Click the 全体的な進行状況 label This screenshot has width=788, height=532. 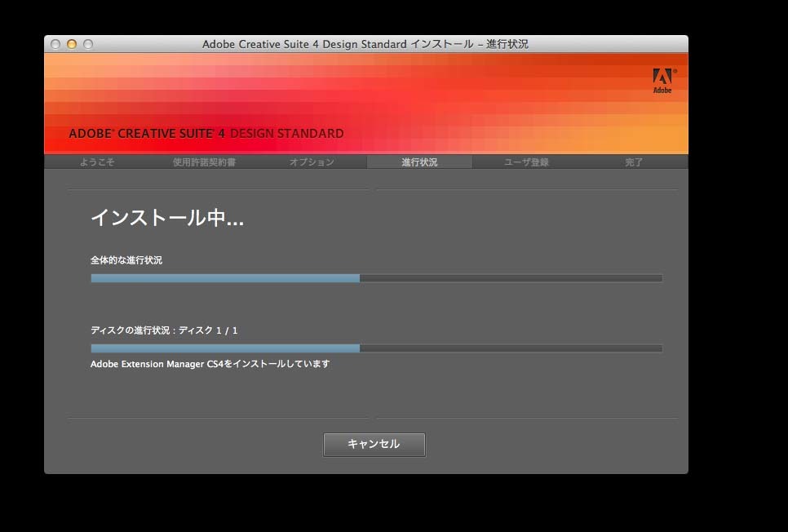(x=126, y=260)
